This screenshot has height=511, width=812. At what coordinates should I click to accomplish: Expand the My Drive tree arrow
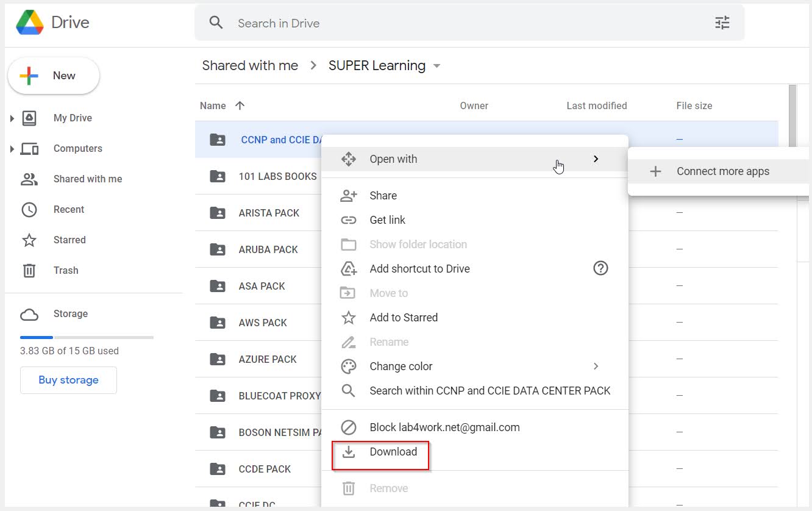12,118
